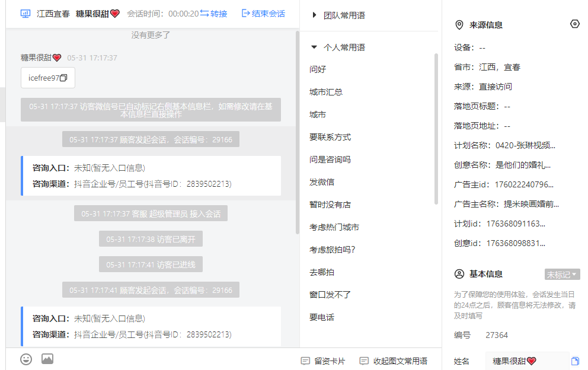Open the 未标记 tag dropdown
Viewport: 588px width, 370px height.
pos(562,275)
